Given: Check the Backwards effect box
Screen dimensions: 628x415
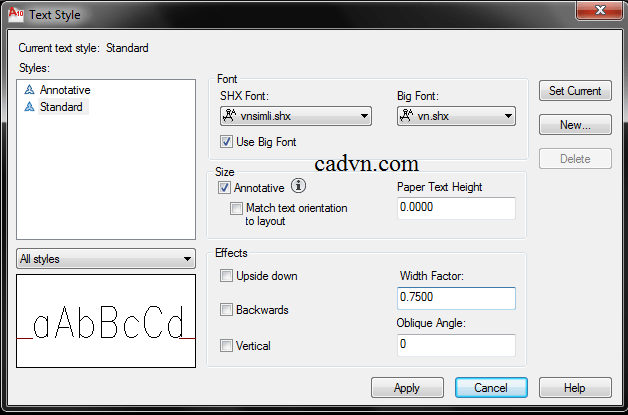Looking at the screenshot, I should pos(226,310).
